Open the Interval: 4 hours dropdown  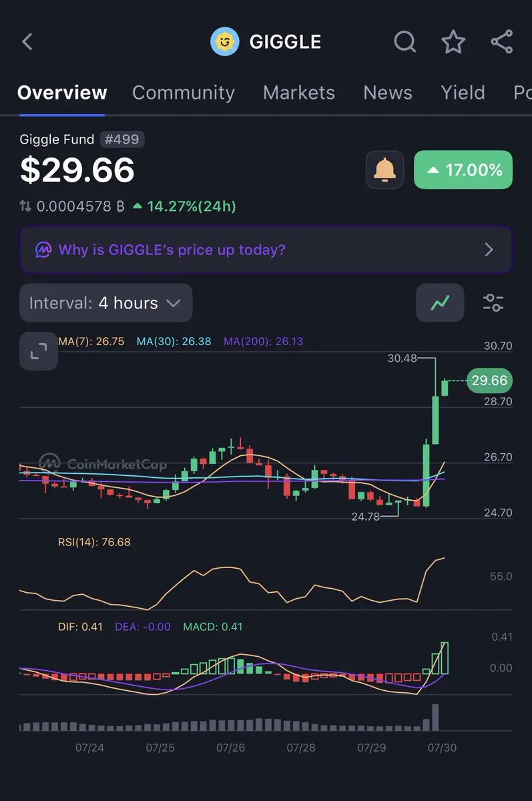pos(105,303)
